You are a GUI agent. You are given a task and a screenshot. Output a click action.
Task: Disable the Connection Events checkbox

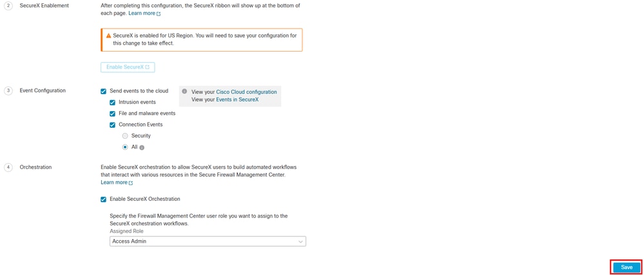pos(112,125)
